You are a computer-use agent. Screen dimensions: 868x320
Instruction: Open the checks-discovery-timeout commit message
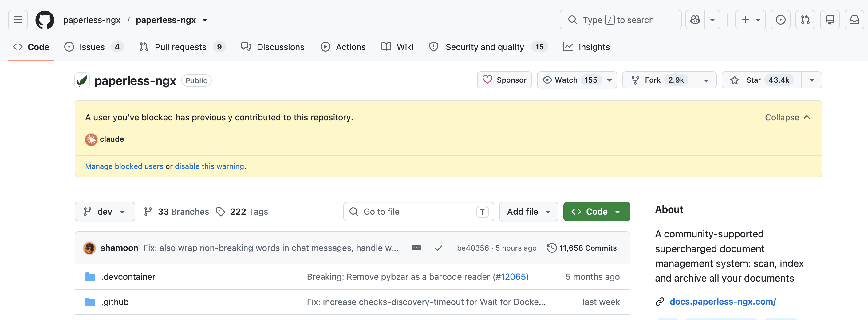tap(426, 302)
